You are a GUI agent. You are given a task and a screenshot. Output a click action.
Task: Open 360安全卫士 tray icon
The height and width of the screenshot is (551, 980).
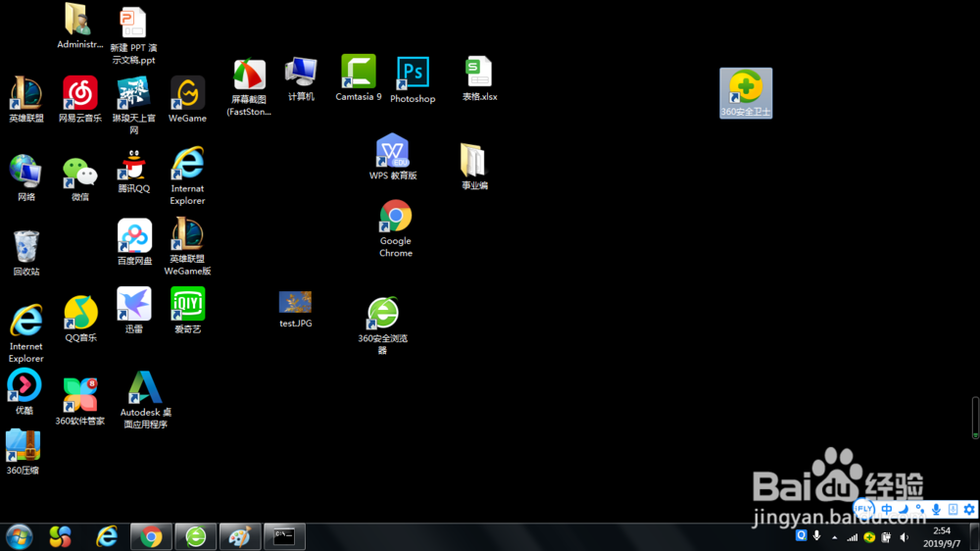869,537
